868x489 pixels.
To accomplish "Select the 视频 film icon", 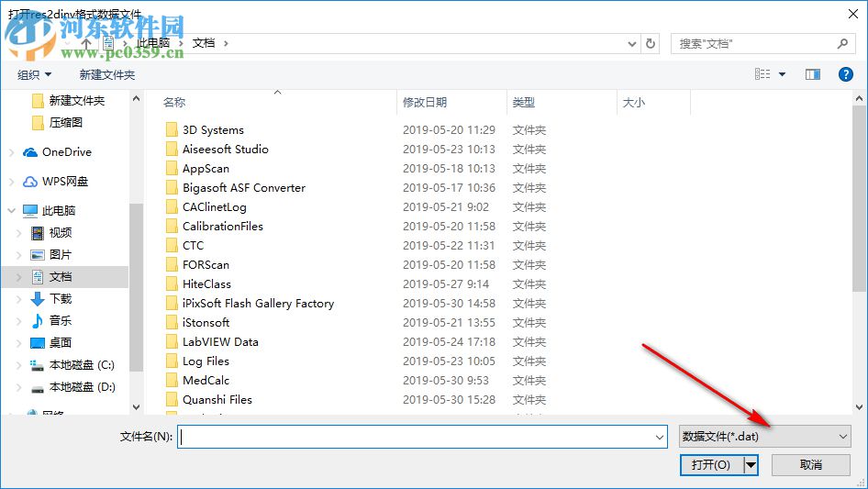I will click(x=37, y=233).
